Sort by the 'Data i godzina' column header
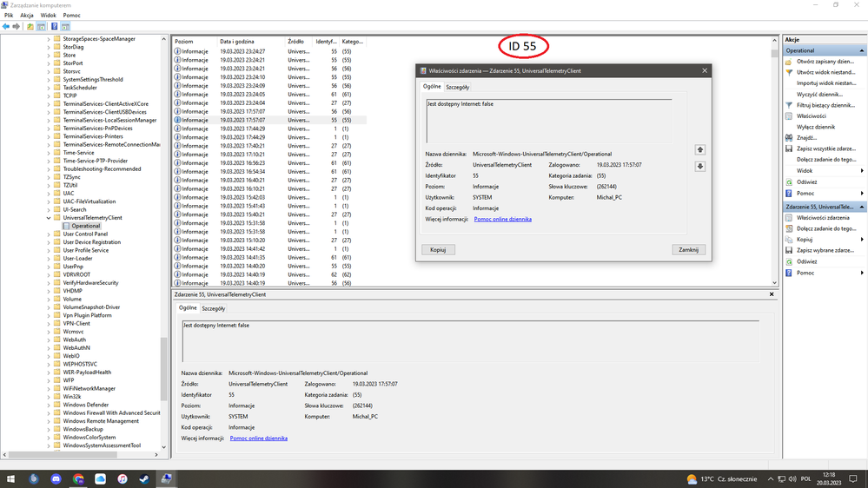Viewport: 868px width, 488px height. click(237, 41)
